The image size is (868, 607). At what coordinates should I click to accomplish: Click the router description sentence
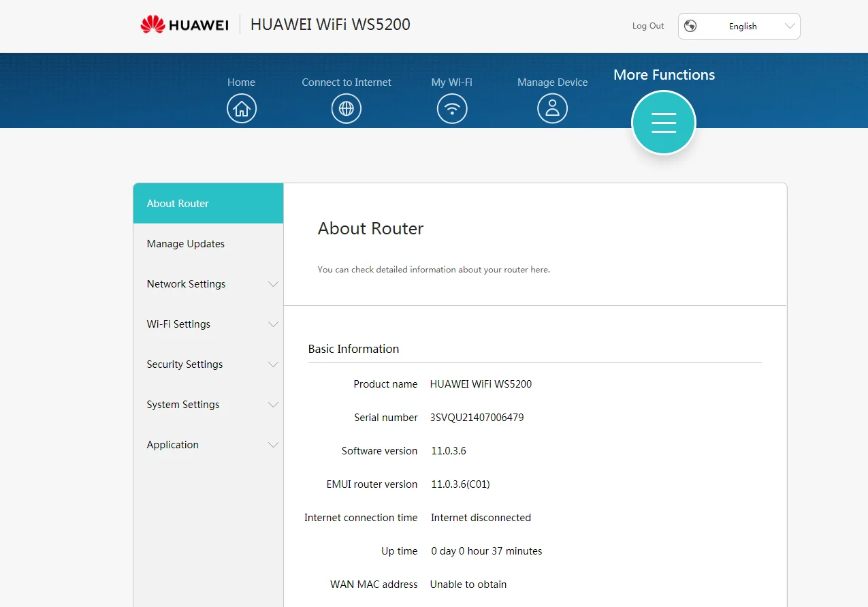pos(434,270)
